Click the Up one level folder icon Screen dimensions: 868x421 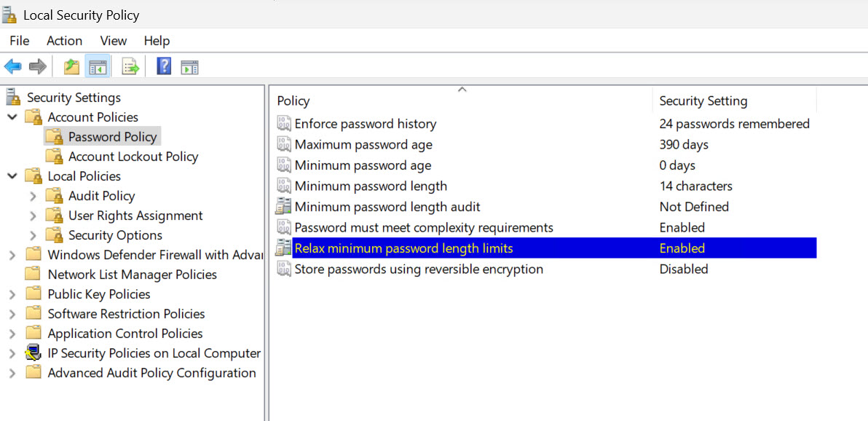71,68
